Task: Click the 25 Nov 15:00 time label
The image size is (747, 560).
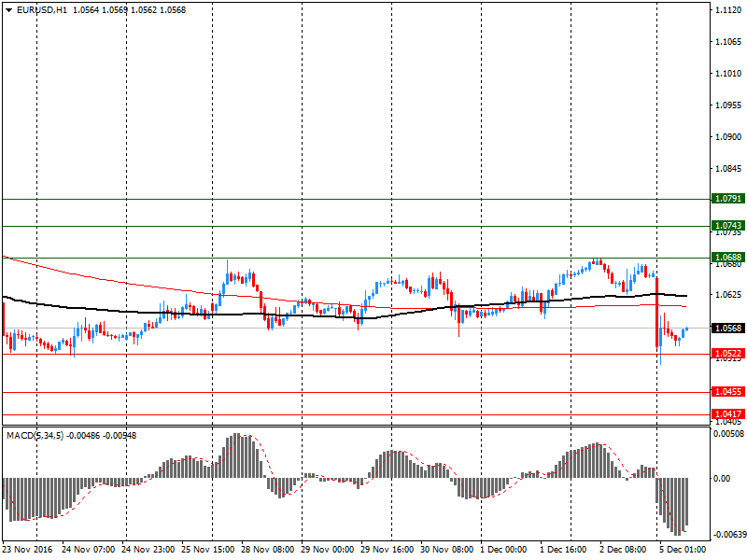Action: (x=207, y=550)
